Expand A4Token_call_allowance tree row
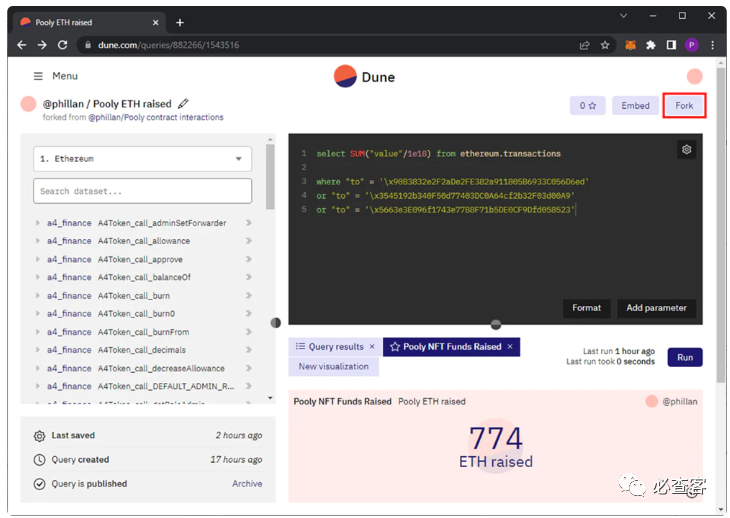 [38, 241]
